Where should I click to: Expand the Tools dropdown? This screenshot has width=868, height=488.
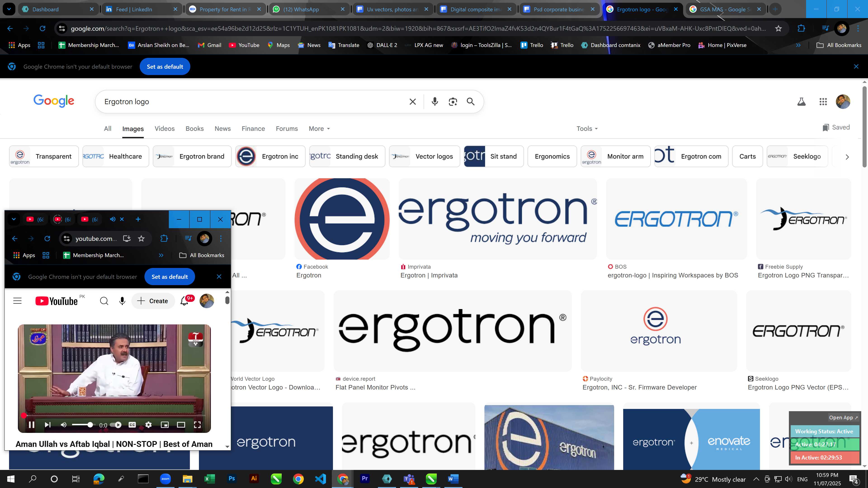click(587, 129)
